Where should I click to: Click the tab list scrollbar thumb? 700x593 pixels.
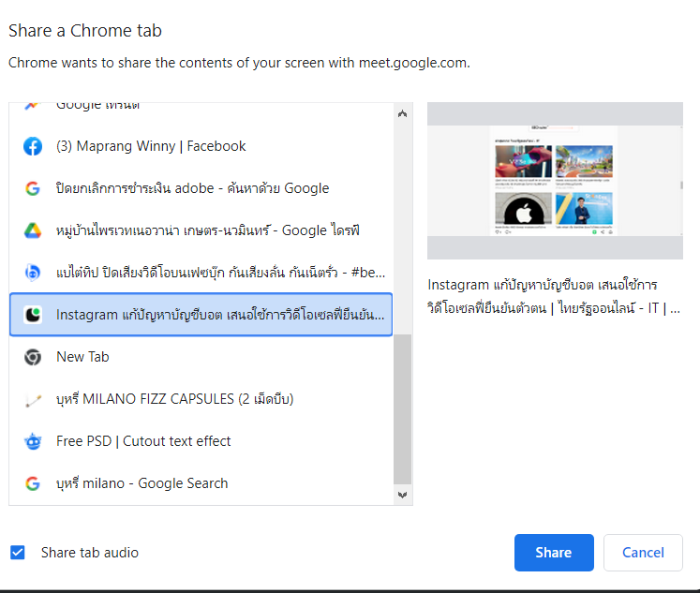[x=403, y=408]
